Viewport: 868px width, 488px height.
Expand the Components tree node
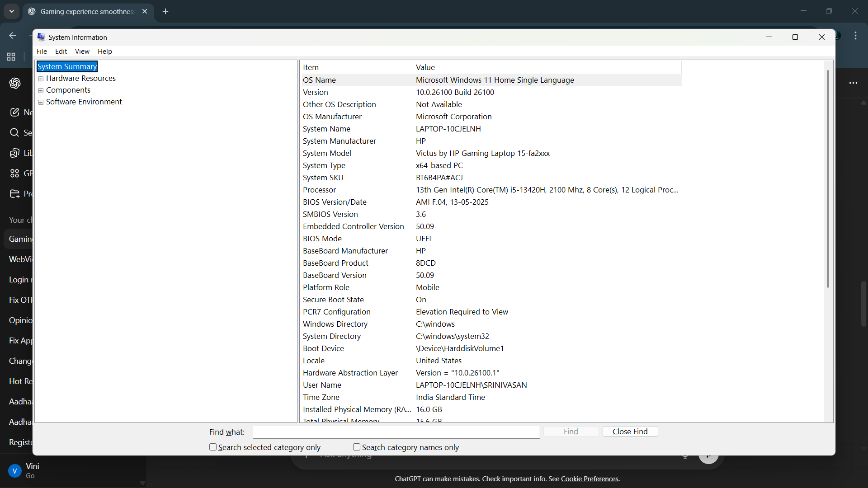click(41, 90)
